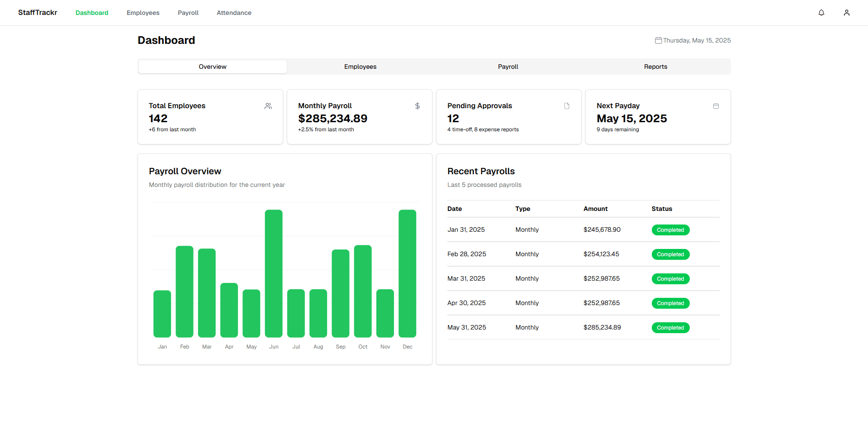Select the Overview tab
868x430 pixels.
tap(213, 67)
